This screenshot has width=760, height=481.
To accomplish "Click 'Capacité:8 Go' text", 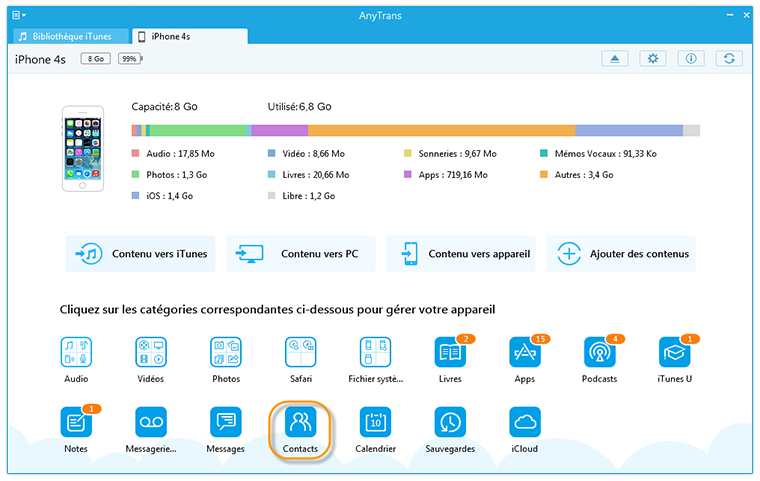I will (164, 107).
